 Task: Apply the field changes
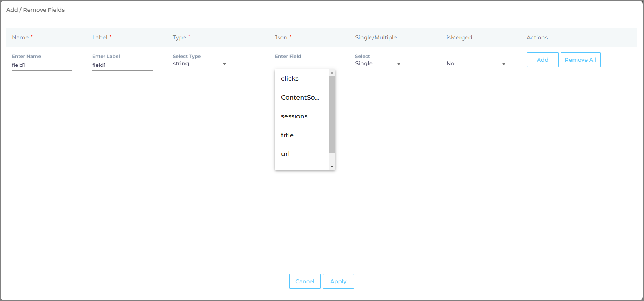pos(338,281)
